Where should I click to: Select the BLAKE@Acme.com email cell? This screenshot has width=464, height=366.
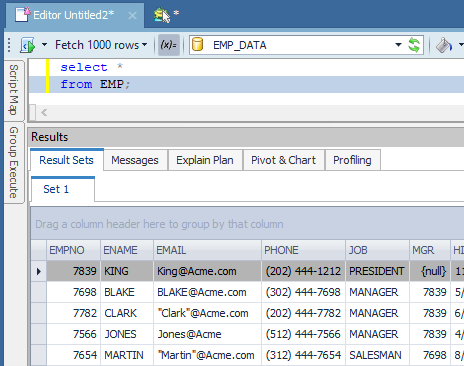coord(207,292)
